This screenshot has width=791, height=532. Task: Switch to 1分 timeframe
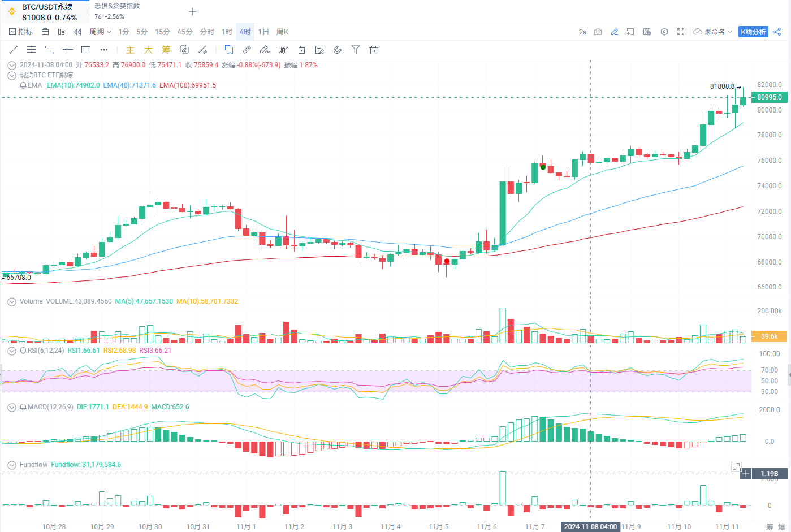tap(124, 32)
